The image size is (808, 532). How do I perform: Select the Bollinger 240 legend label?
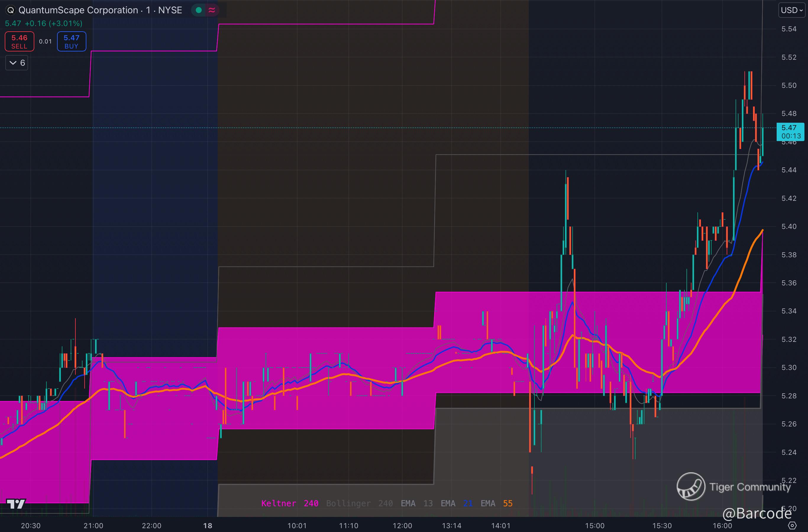pos(359,503)
